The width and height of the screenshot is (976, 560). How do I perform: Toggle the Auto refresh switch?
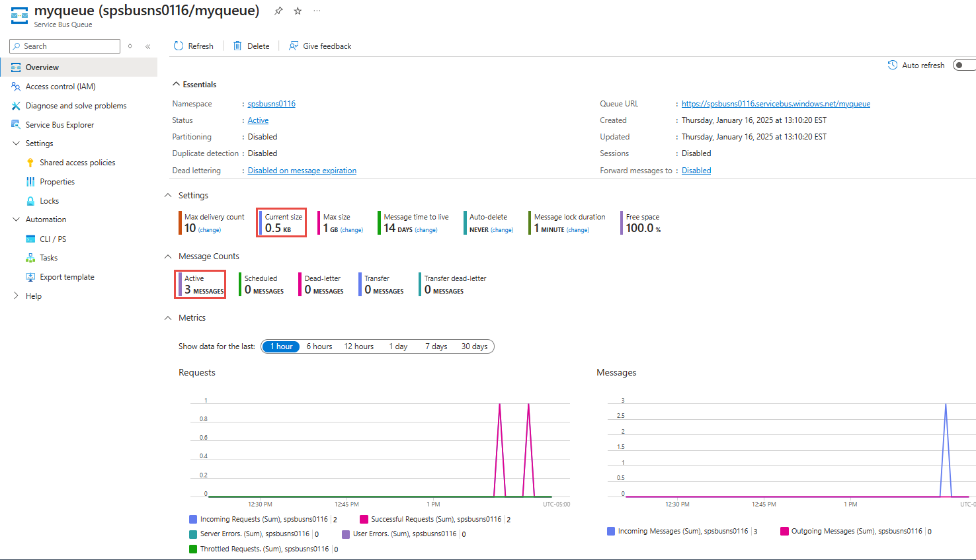(x=964, y=65)
